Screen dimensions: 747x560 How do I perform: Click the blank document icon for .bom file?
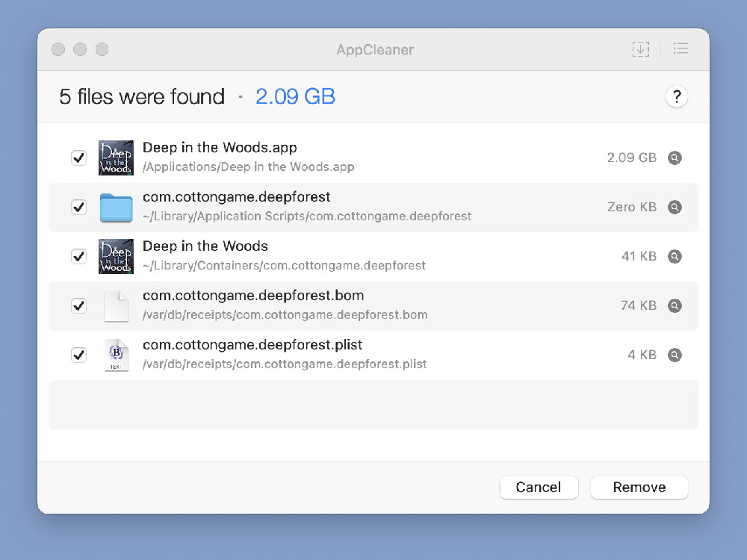pyautogui.click(x=117, y=305)
